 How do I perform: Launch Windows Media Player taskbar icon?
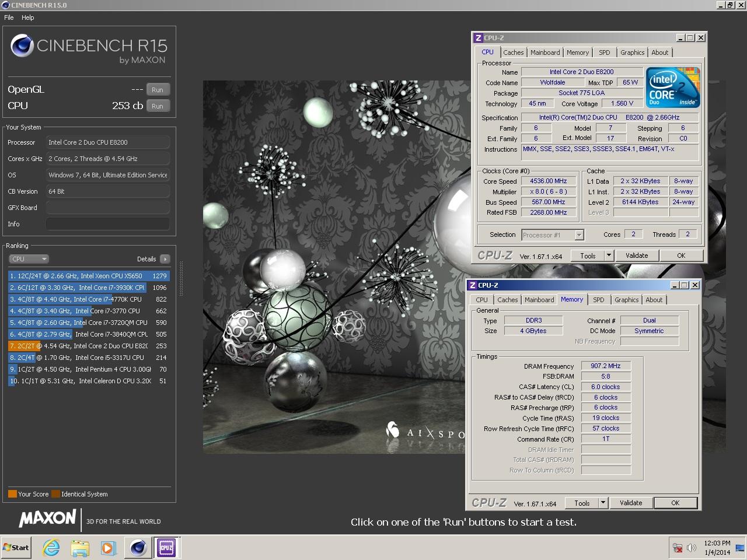(108, 548)
